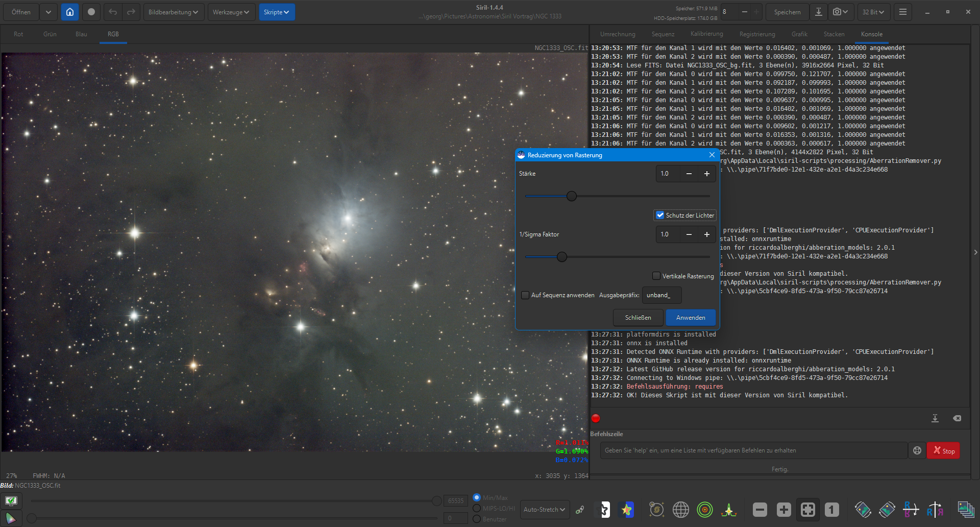Click upper display cutoff slider handle

pos(436,501)
